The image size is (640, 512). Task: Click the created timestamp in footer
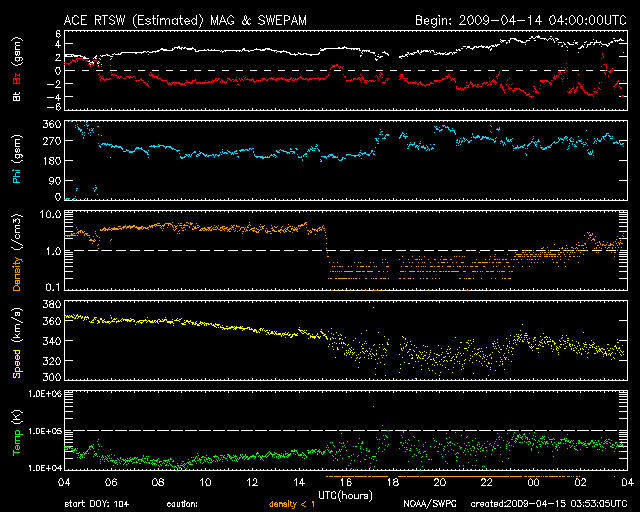tap(537, 504)
